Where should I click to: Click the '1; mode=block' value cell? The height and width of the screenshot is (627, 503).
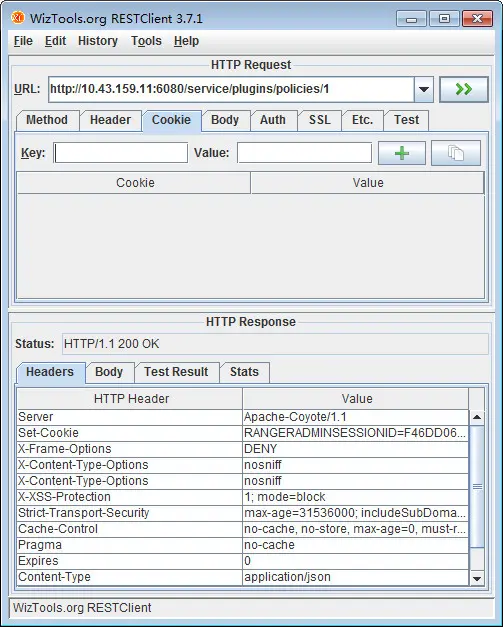[x=355, y=497]
